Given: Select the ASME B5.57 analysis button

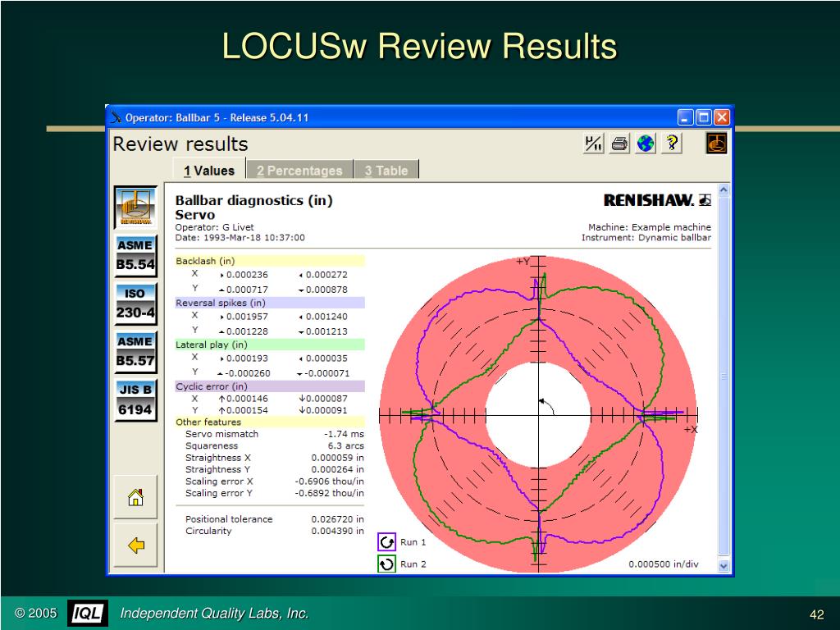Looking at the screenshot, I should pos(135,352).
